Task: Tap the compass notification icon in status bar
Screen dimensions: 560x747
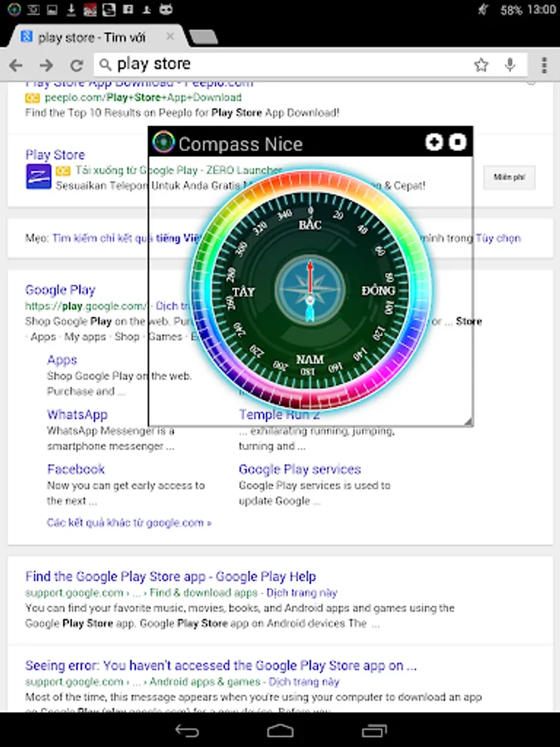Action: point(14,9)
